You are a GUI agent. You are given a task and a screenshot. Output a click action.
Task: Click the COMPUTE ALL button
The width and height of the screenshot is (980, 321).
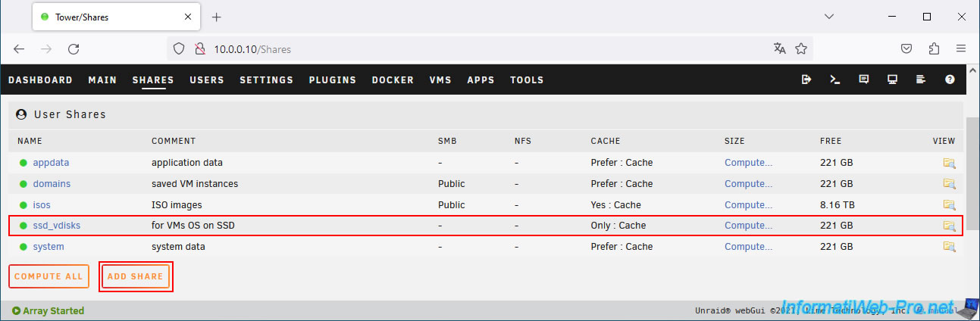[x=49, y=276]
